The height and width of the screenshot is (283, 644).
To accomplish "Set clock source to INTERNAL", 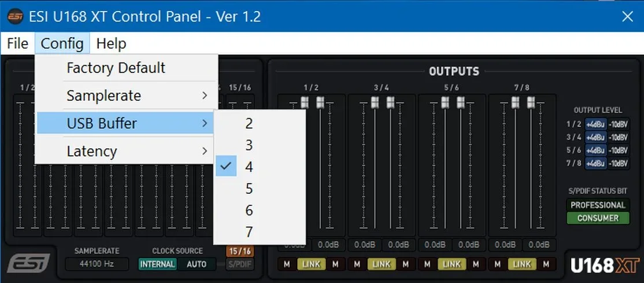I will (x=158, y=264).
